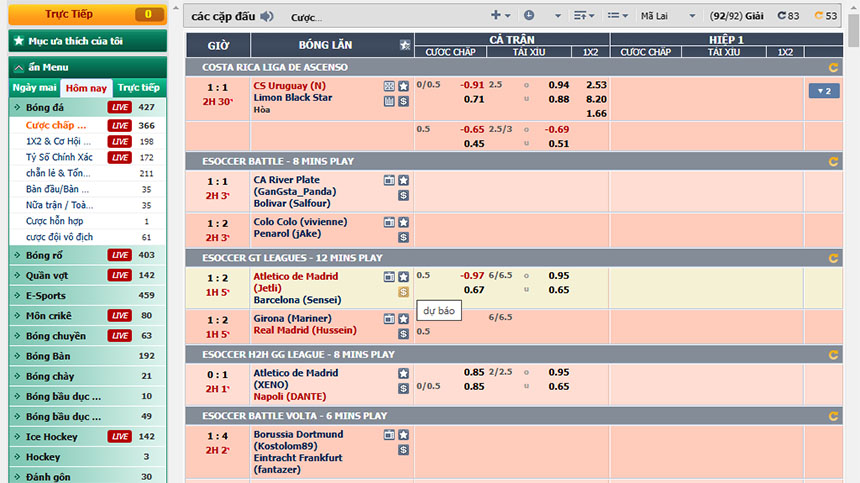The width and height of the screenshot is (860, 483).
Task: Refresh the Esoccer GT Leagues section
Action: pyautogui.click(x=833, y=258)
